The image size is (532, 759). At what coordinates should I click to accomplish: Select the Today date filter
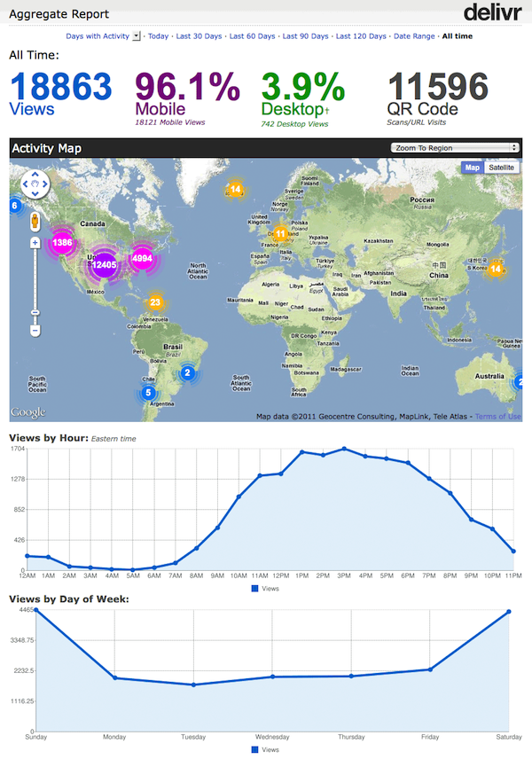pyautogui.click(x=159, y=35)
